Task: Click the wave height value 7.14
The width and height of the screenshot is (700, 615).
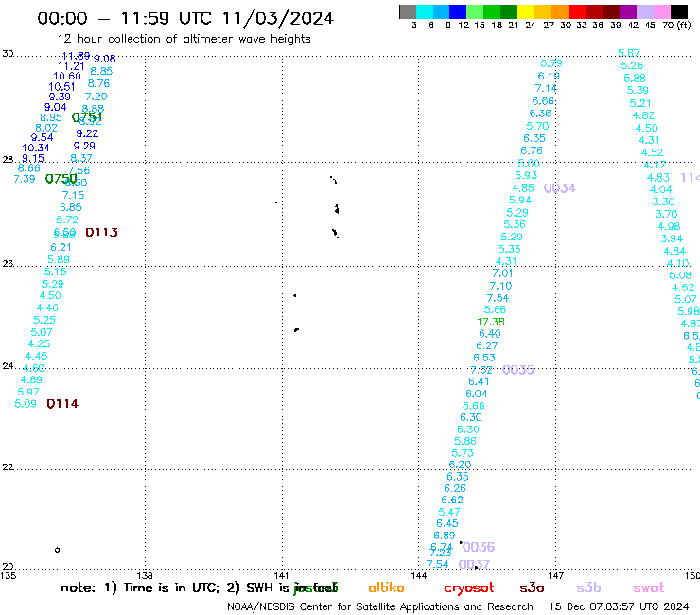Action: (546, 88)
